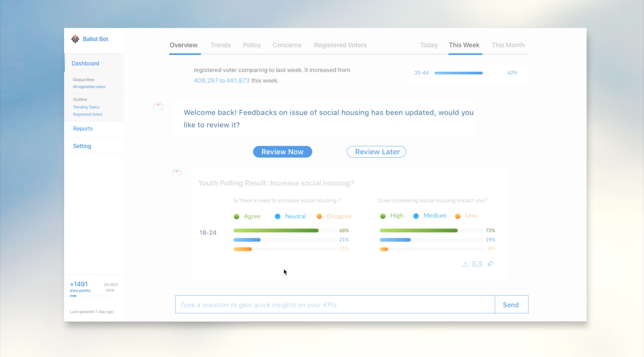This screenshot has height=357, width=644.
Task: Click the 62% value for 35-44
Action: tap(512, 73)
